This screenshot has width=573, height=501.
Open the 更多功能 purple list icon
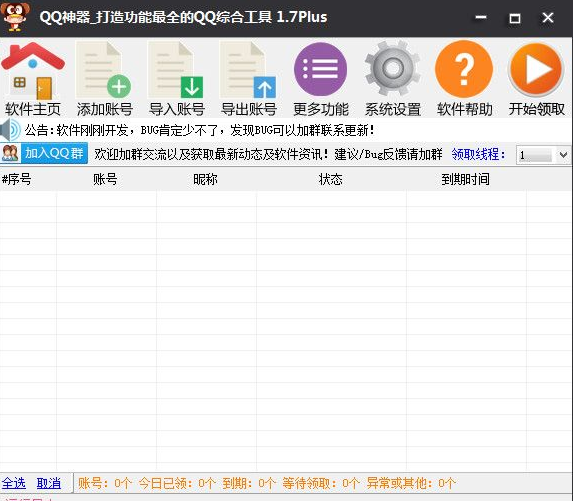point(320,69)
